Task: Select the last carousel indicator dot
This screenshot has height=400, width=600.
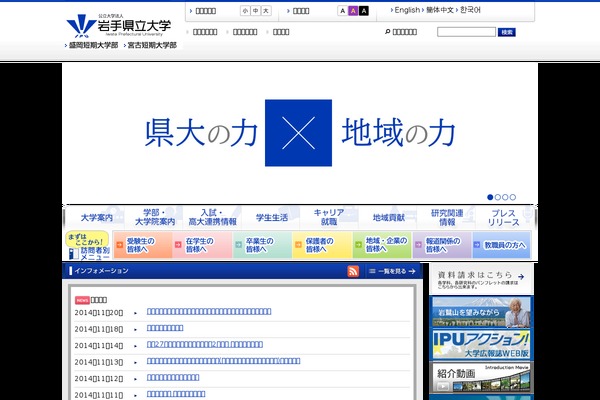Action: point(513,197)
